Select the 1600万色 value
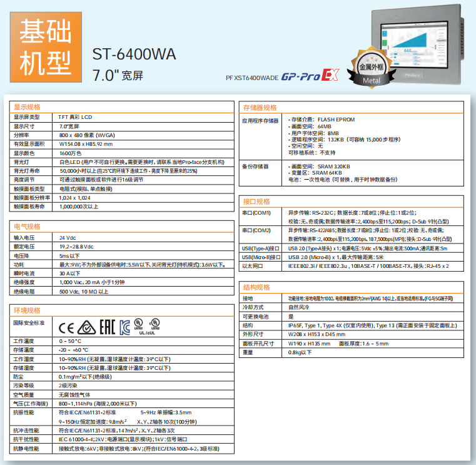 (x=71, y=153)
